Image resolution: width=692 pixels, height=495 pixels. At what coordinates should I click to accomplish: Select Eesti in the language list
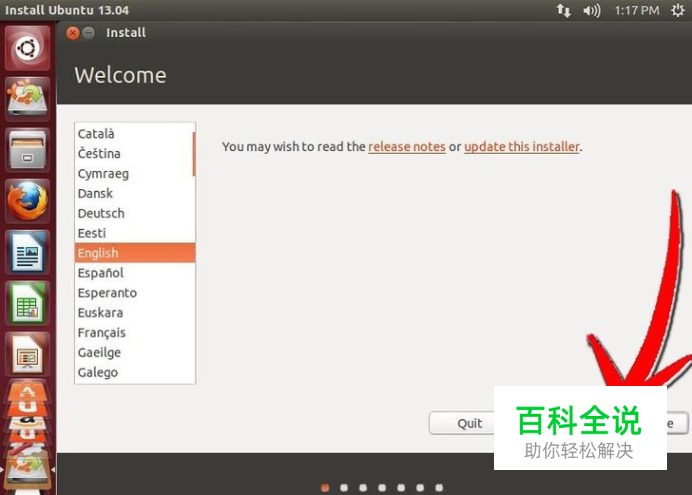[135, 233]
